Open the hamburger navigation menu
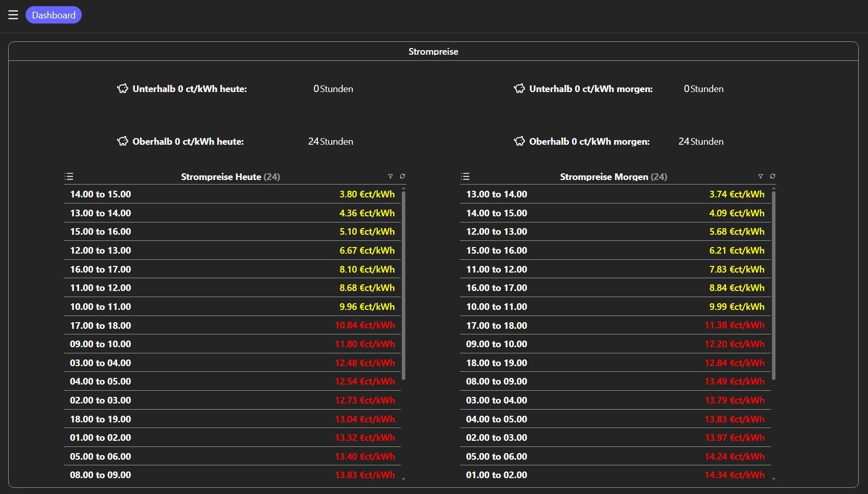Screen dimensions: 868x494 [13, 15]
